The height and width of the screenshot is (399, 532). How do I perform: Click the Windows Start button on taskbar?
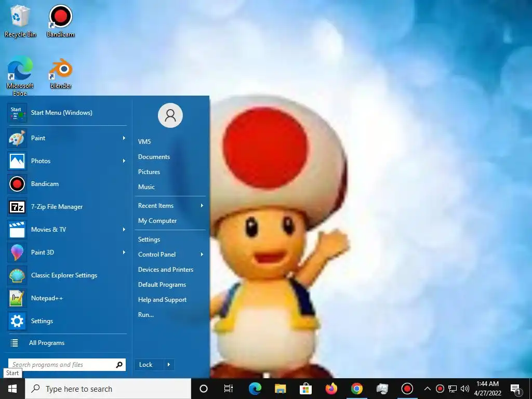[x=12, y=389]
